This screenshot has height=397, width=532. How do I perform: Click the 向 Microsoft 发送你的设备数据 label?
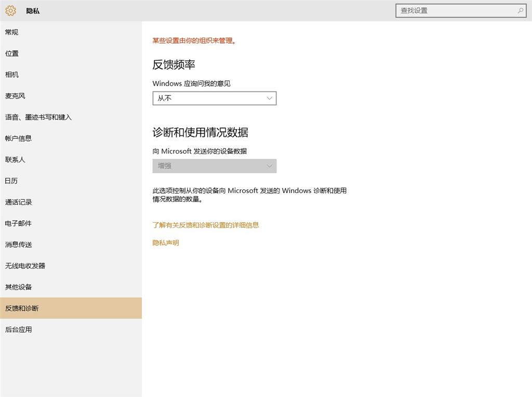(x=199, y=151)
